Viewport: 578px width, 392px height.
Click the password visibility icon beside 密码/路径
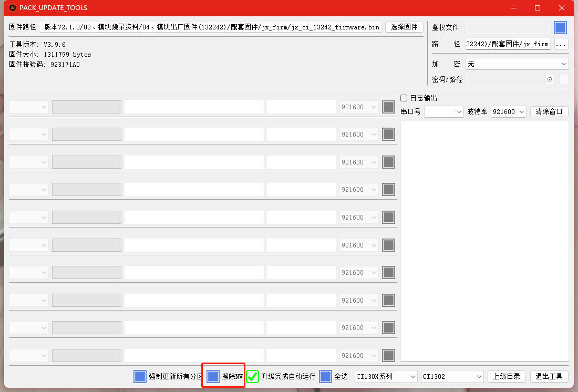pos(550,79)
